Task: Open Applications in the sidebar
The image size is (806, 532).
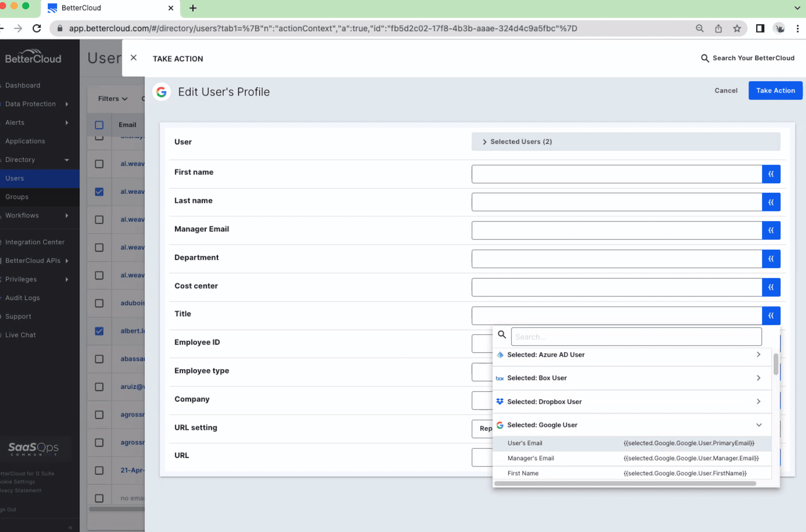Action: point(25,141)
